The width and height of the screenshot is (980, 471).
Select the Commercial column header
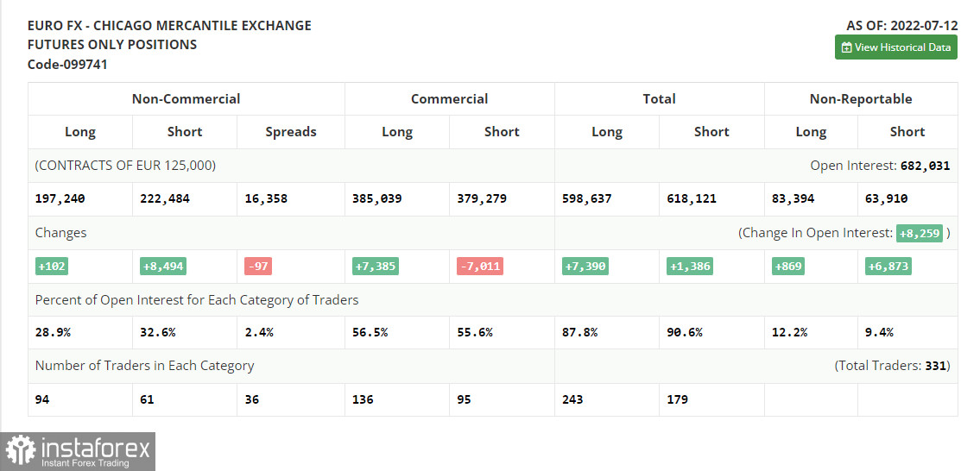click(x=449, y=99)
